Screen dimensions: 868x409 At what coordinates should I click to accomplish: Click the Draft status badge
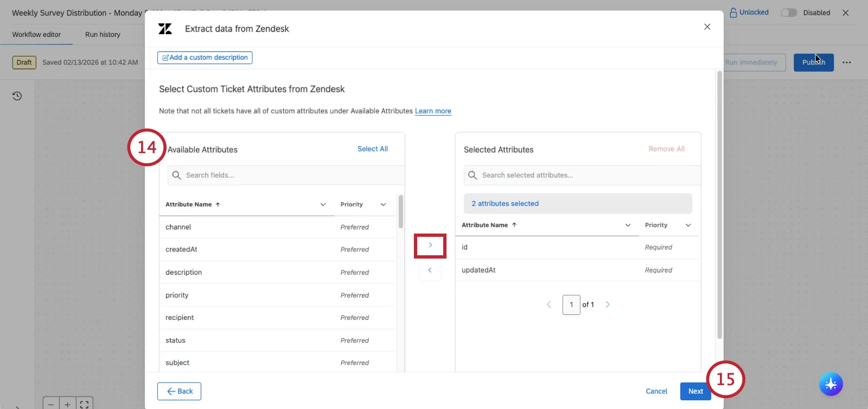click(24, 62)
